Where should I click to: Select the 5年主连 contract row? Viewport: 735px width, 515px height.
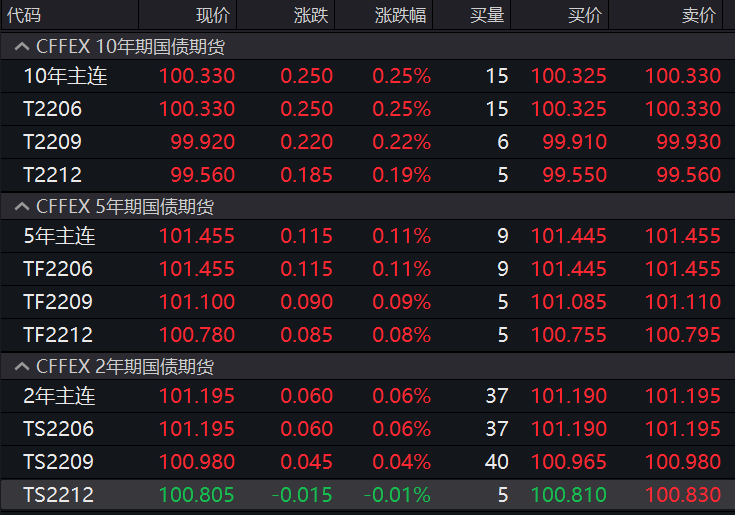point(59,237)
